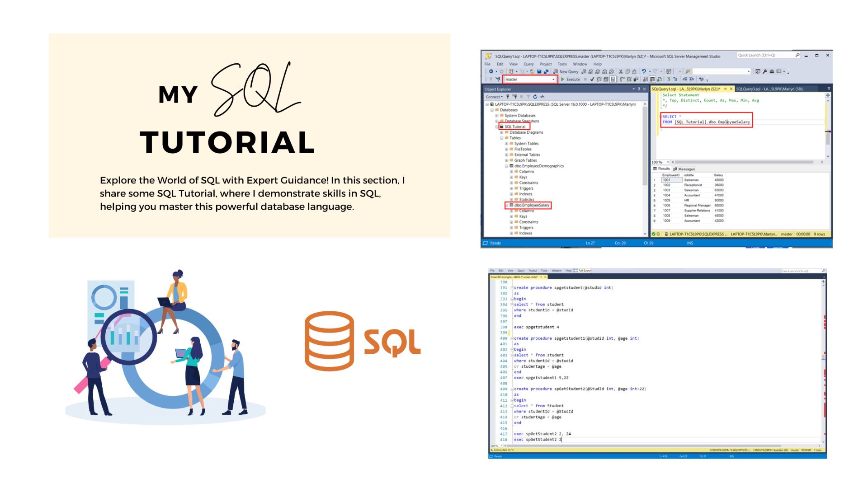The width and height of the screenshot is (868, 488).
Task: Select the dbo.EmployeeSalary table item
Action: coord(531,205)
